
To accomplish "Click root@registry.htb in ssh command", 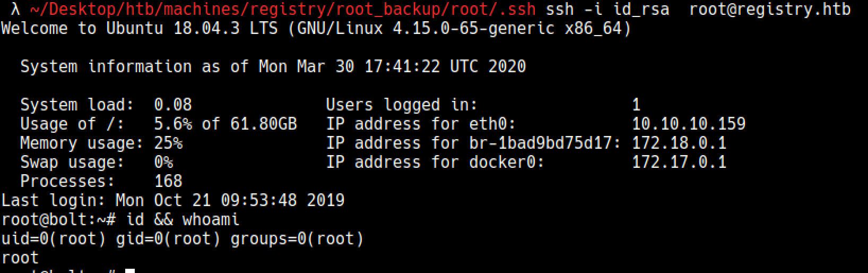I will pos(770,9).
